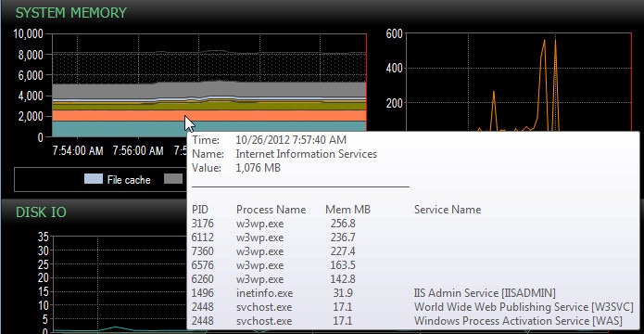Click the gray legend swatch beside File cache
Viewport: 644px width, 334px height.
point(173,178)
